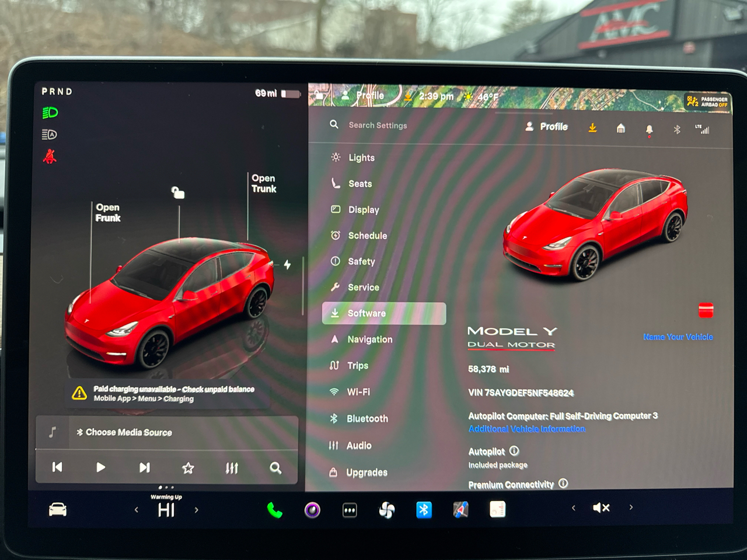This screenshot has height=560, width=747.
Task: Open the HomeLink garage icon
Action: tap(621, 128)
